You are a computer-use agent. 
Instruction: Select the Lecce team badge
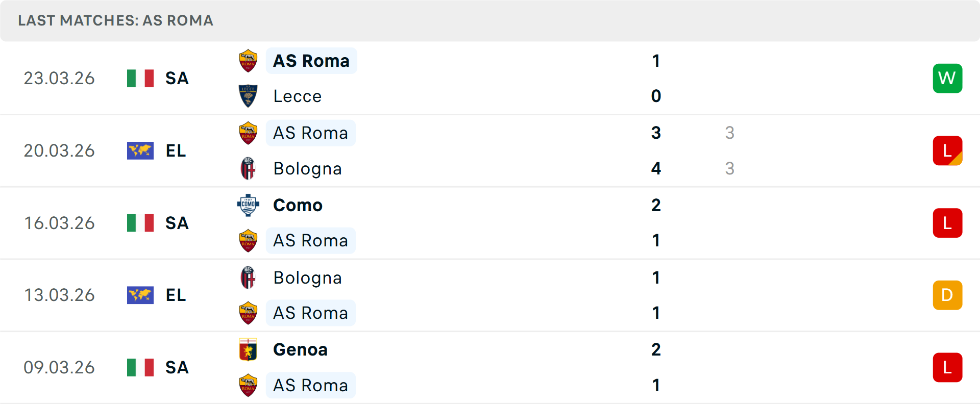(248, 96)
